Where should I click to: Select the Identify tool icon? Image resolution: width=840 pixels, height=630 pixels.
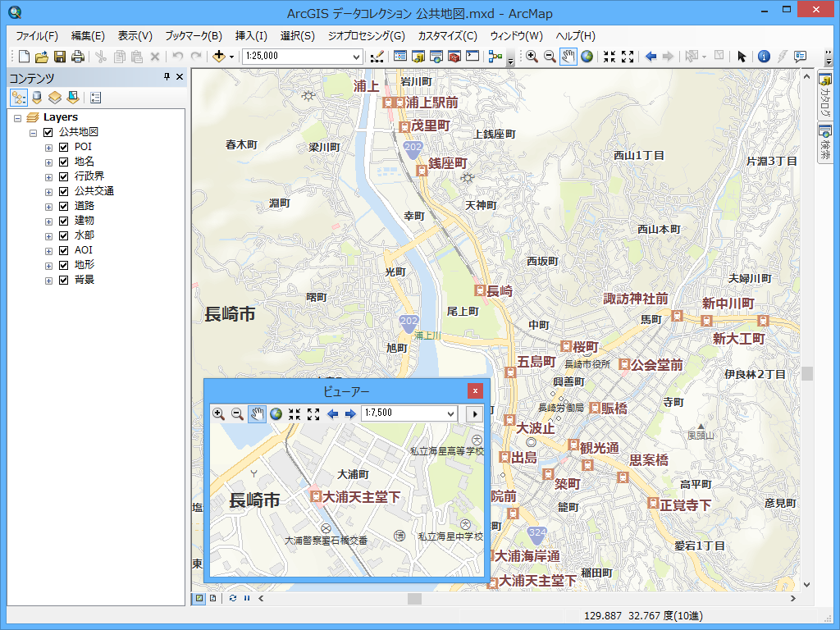tap(764, 57)
